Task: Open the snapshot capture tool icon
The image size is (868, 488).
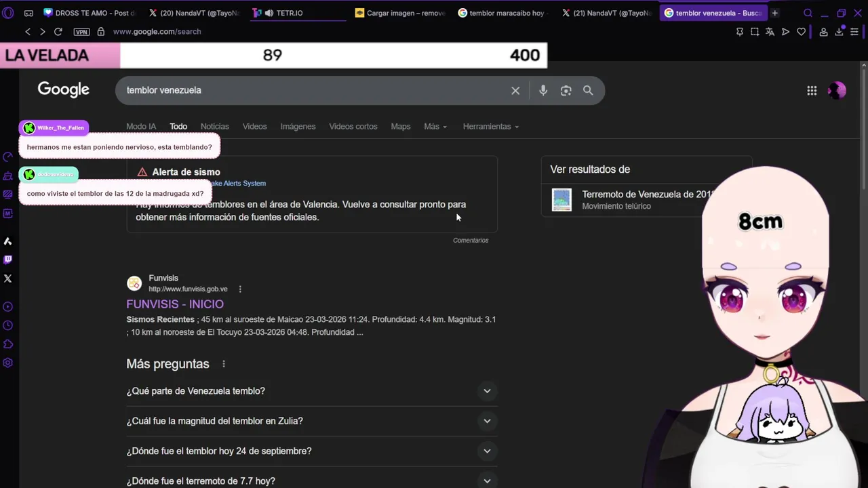Action: tap(755, 32)
